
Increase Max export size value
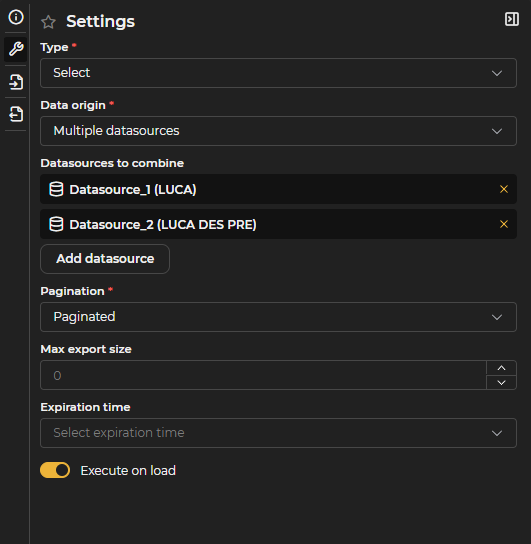click(x=502, y=368)
